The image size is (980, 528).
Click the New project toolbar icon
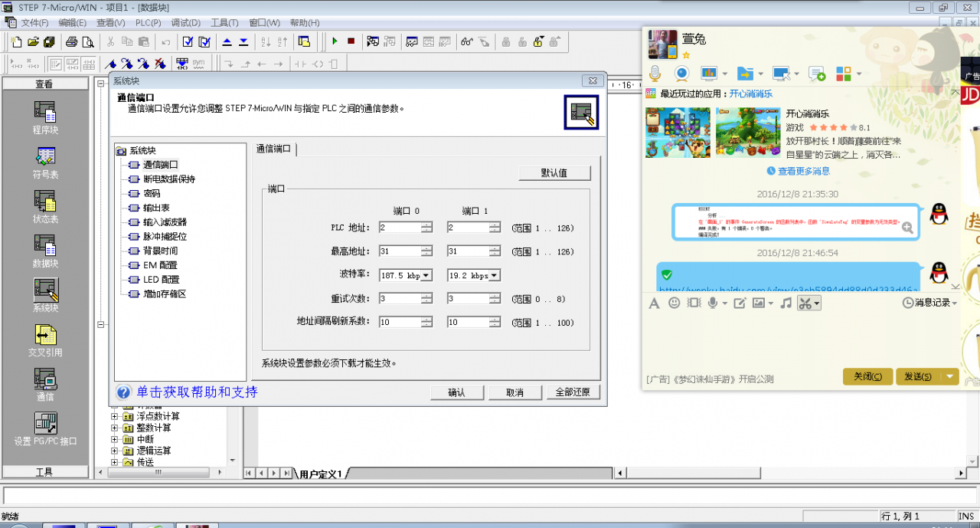(x=18, y=41)
